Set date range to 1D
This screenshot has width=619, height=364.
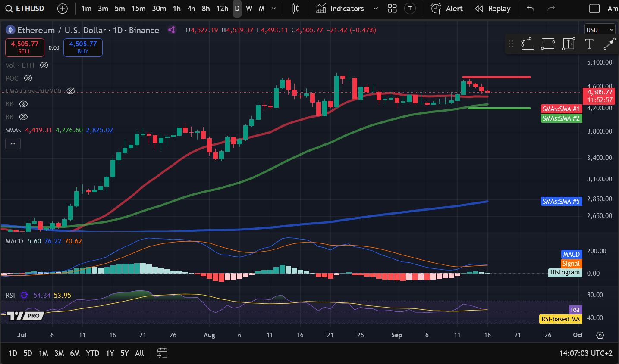pos(13,353)
